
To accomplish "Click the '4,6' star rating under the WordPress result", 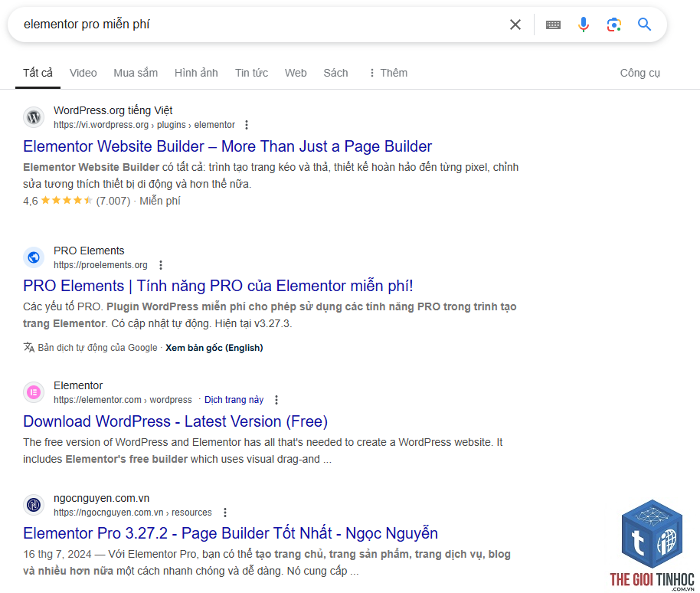I will pyautogui.click(x=66, y=201).
